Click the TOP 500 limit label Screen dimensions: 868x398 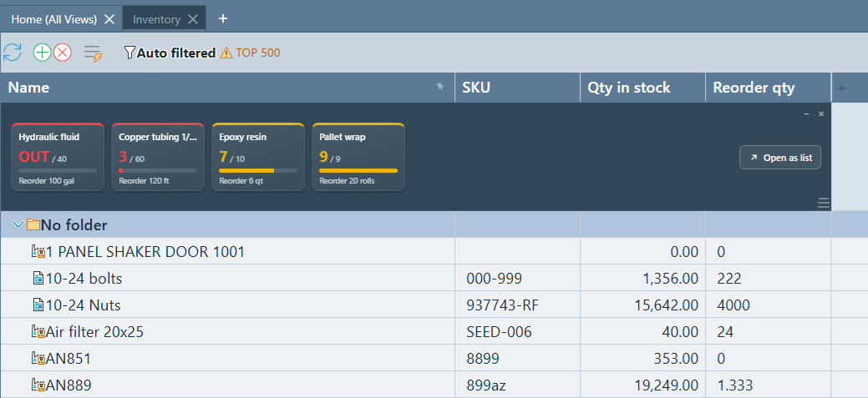(x=258, y=53)
